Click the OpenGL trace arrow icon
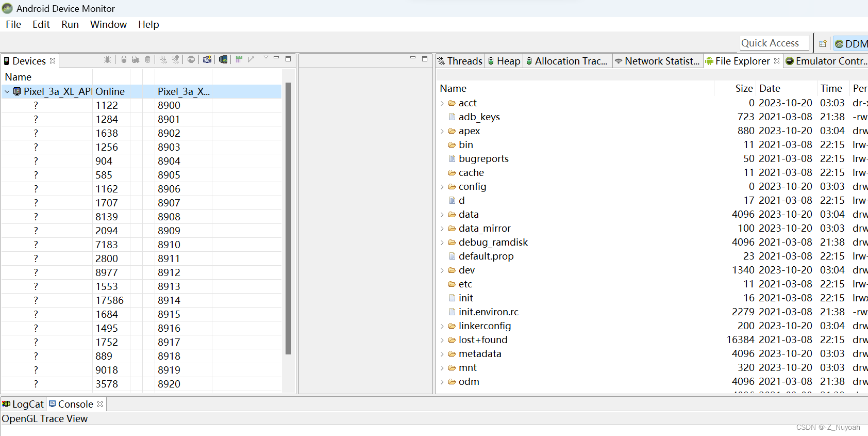This screenshot has width=868, height=436. (251, 60)
